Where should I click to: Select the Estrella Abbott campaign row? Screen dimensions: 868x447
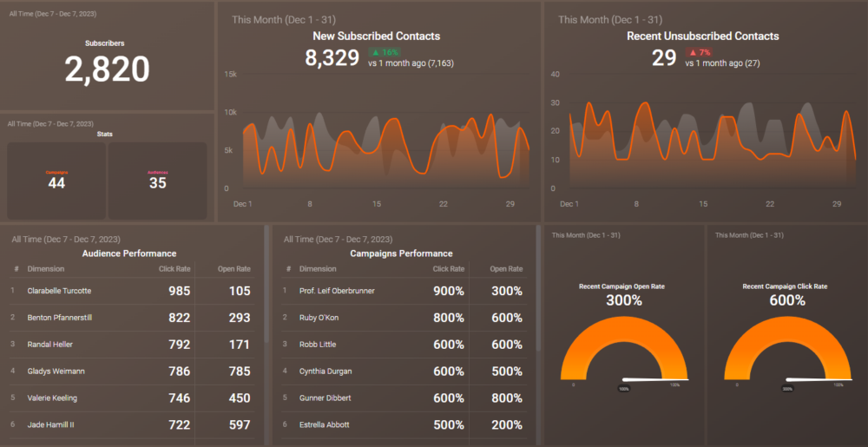tap(404, 425)
